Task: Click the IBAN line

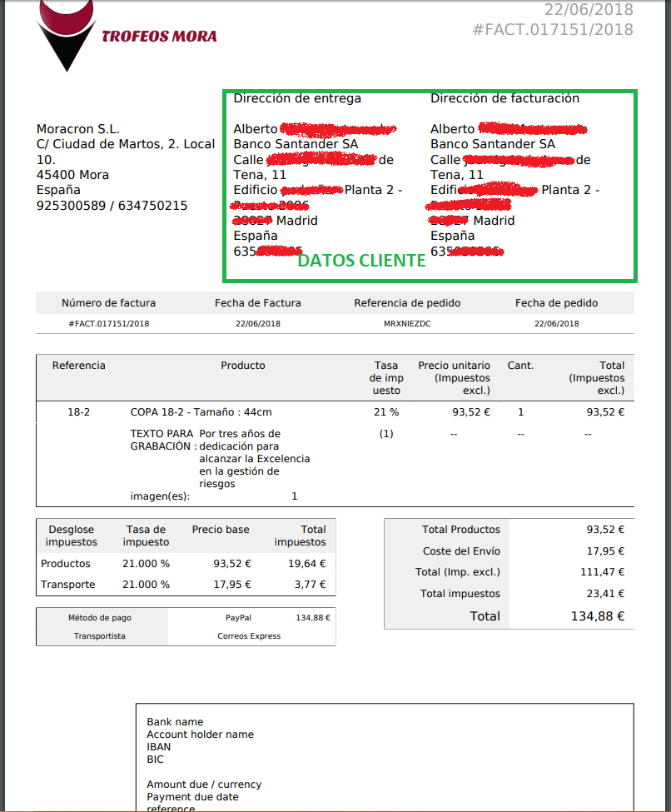Action: [x=158, y=747]
